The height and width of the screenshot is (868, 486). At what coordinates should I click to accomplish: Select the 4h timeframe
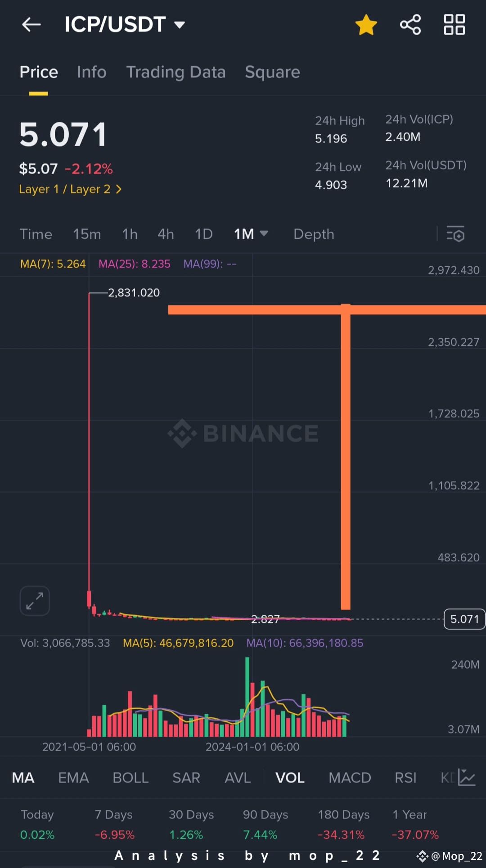point(166,234)
